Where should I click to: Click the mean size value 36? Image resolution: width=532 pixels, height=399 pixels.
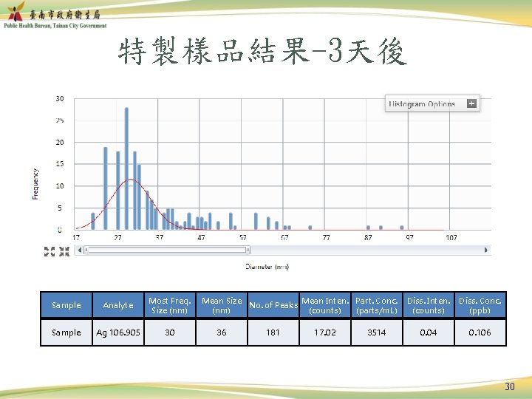click(222, 332)
